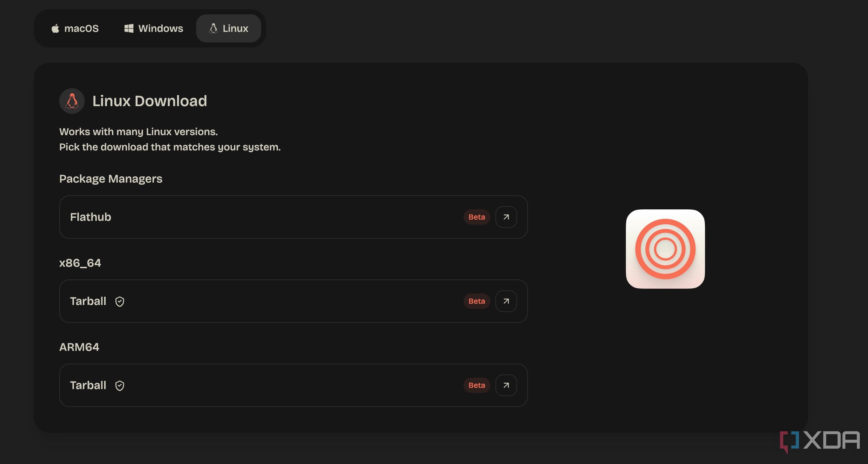Click the 'Package Managers' section heading
The width and height of the screenshot is (868, 464).
(x=110, y=179)
